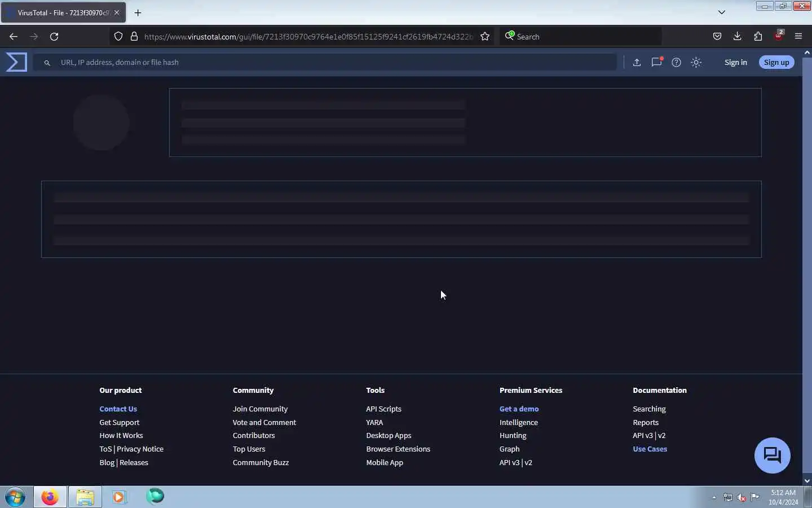The height and width of the screenshot is (508, 812).
Task: Open the Top Users link
Action: click(249, 449)
